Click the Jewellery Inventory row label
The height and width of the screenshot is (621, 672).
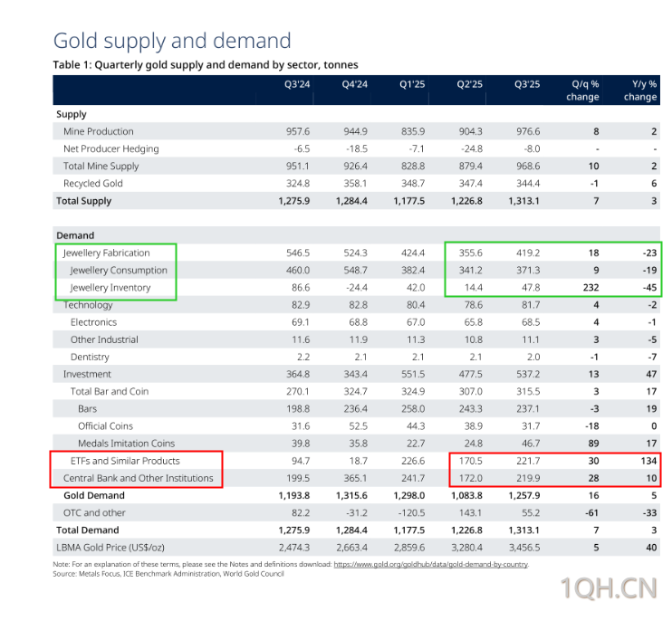tap(110, 288)
